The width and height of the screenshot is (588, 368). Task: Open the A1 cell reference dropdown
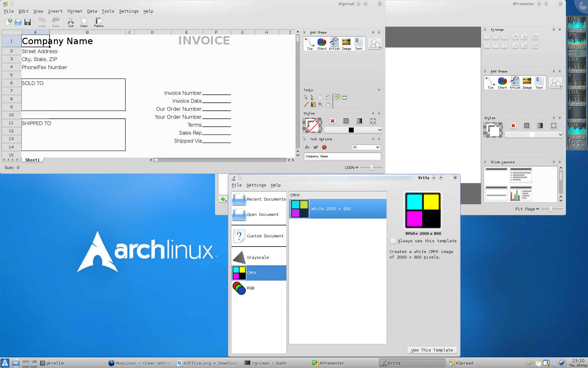(x=366, y=147)
